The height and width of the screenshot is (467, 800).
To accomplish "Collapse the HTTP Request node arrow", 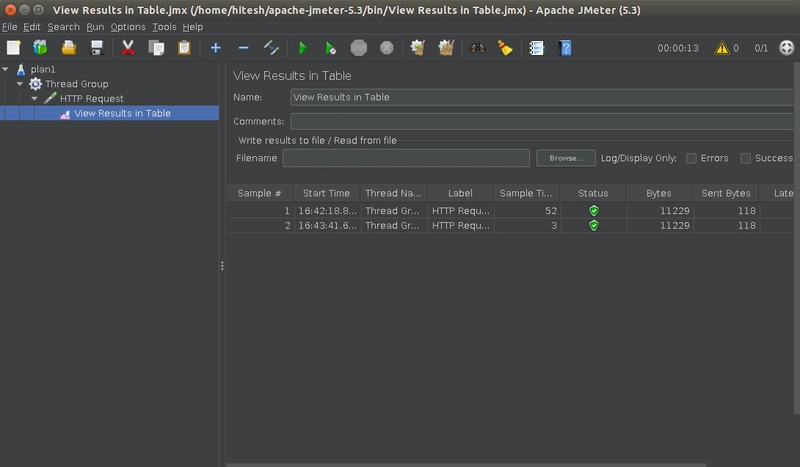I will pyautogui.click(x=35, y=99).
